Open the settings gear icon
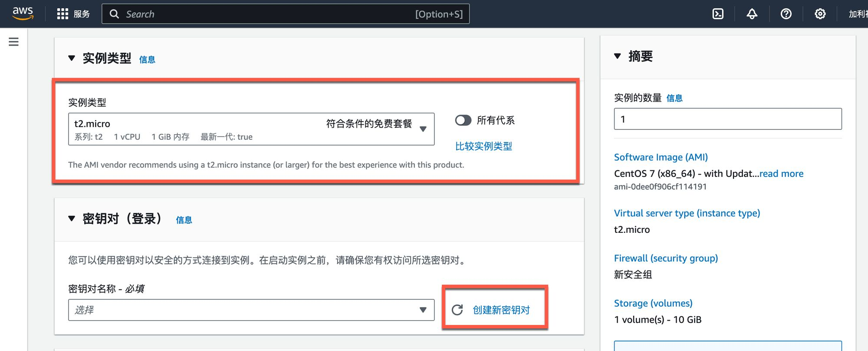The image size is (868, 351). click(x=820, y=14)
